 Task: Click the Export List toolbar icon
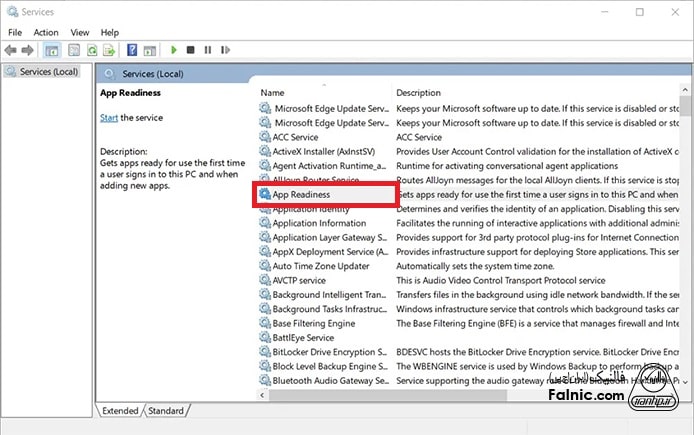click(x=108, y=50)
